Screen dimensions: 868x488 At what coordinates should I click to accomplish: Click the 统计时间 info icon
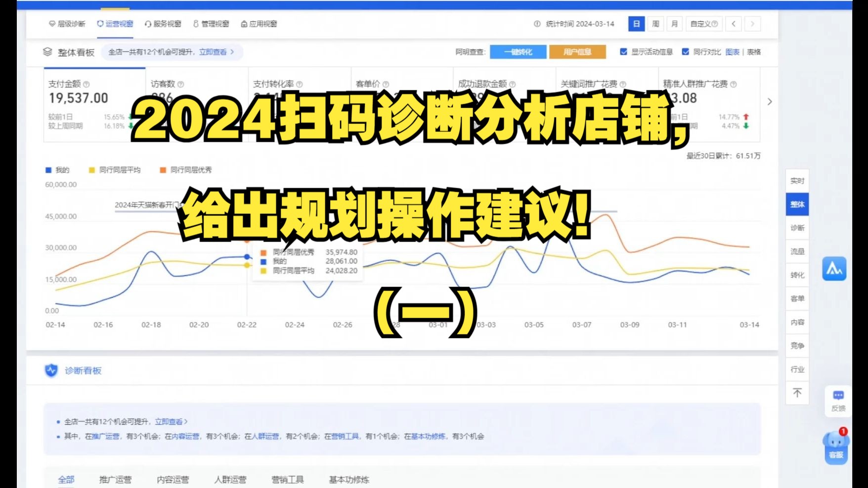(x=537, y=24)
